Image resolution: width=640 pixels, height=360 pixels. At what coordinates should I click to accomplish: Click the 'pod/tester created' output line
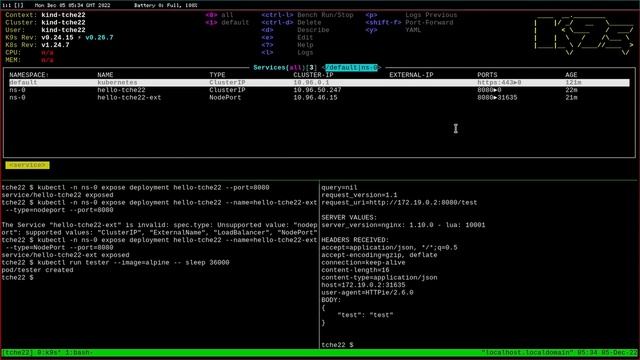click(x=38, y=270)
